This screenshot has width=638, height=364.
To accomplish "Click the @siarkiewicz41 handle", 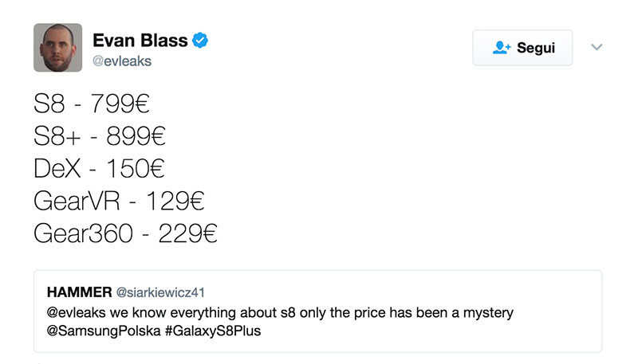I will (x=167, y=292).
